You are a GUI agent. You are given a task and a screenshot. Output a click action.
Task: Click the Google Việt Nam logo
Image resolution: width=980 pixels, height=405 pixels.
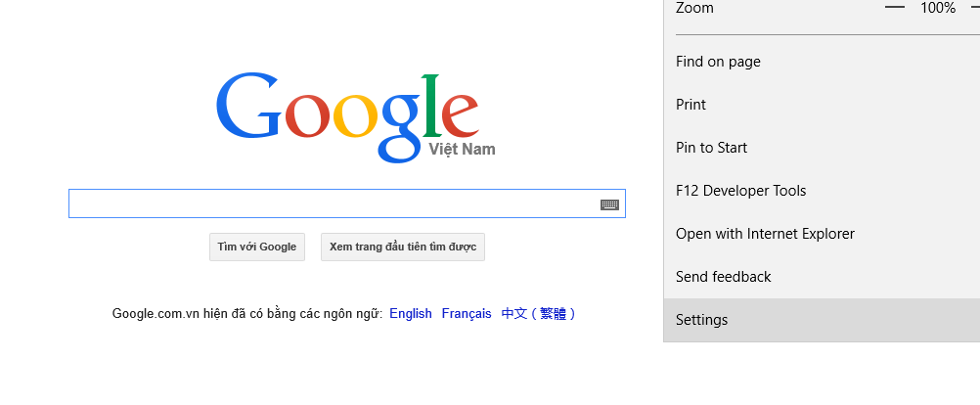pos(355,116)
